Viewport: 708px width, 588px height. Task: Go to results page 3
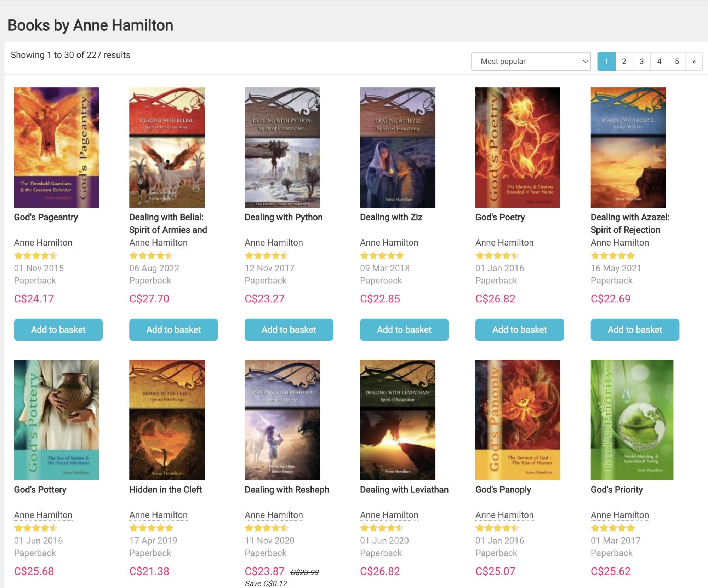[641, 62]
